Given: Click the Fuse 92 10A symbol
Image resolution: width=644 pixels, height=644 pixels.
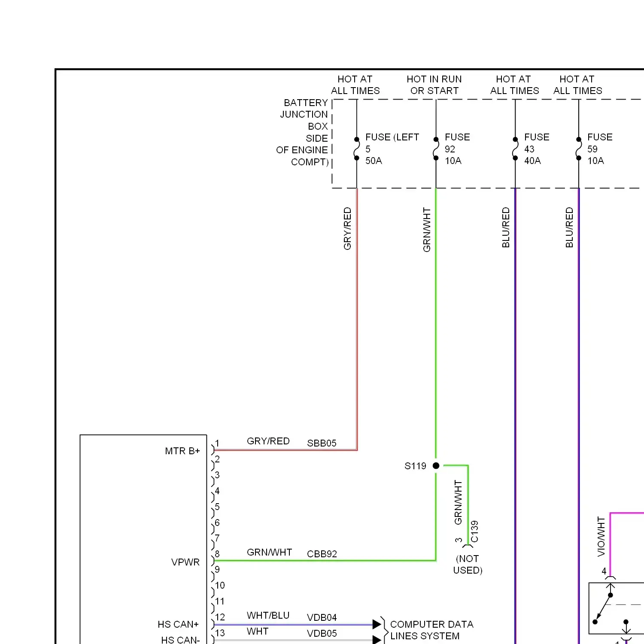Looking at the screenshot, I should coord(436,149).
